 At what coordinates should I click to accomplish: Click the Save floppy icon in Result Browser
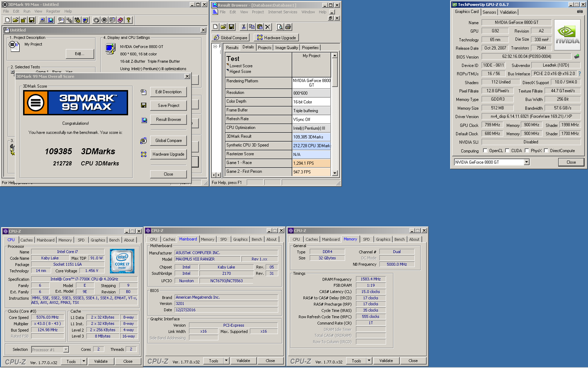(x=231, y=27)
